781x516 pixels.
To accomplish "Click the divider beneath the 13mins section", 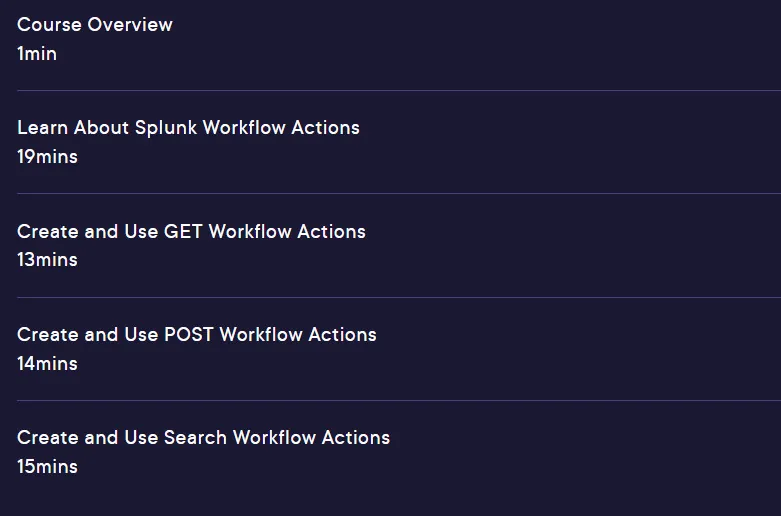I will pos(399,297).
